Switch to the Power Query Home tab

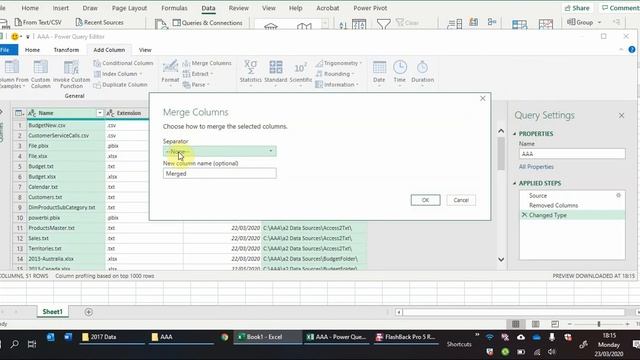32,50
